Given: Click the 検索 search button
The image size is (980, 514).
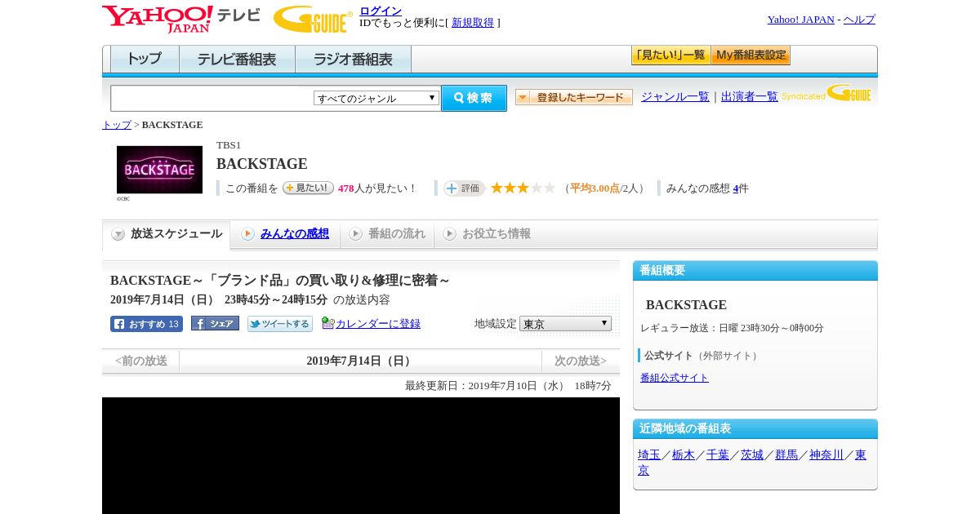Looking at the screenshot, I should (x=474, y=98).
